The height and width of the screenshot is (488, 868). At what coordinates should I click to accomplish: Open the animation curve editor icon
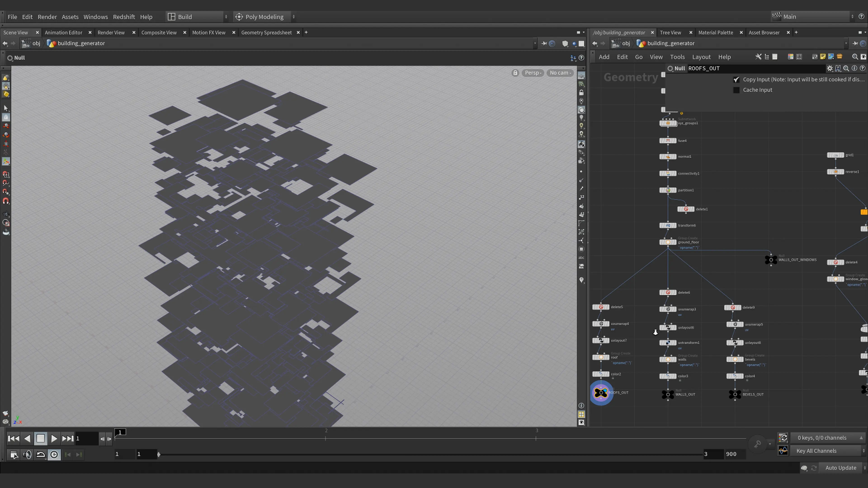click(x=783, y=451)
